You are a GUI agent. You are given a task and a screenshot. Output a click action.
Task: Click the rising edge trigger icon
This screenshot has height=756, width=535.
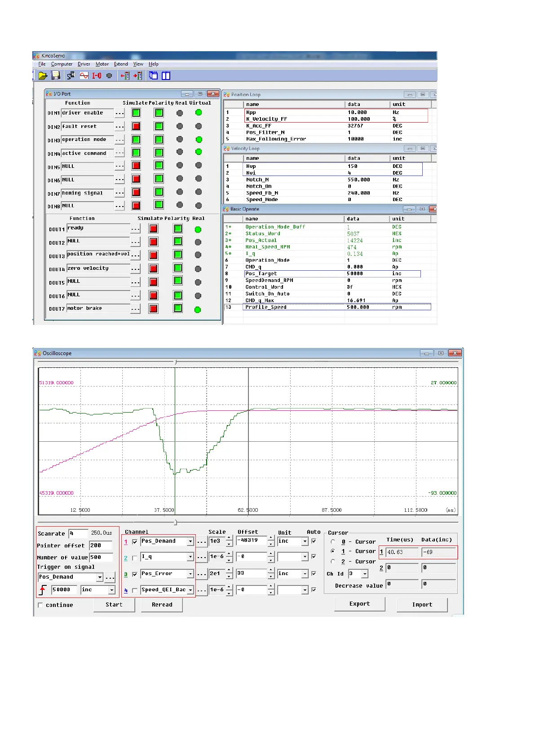(43, 590)
